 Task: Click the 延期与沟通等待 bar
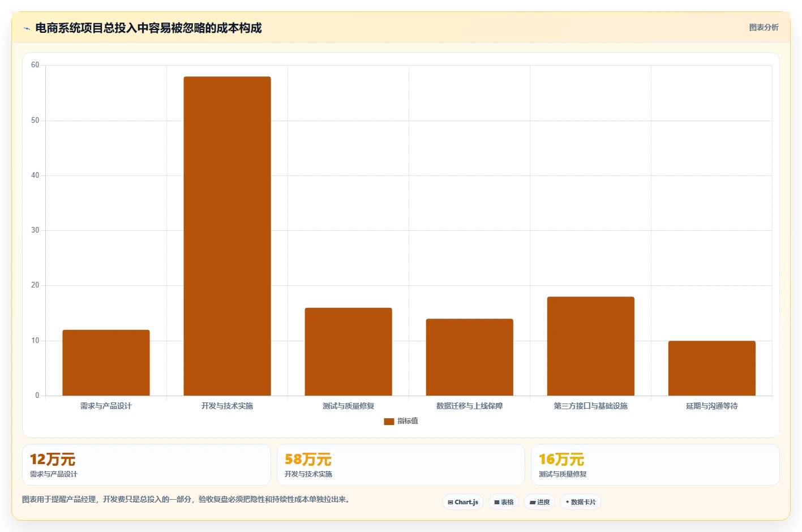point(711,368)
